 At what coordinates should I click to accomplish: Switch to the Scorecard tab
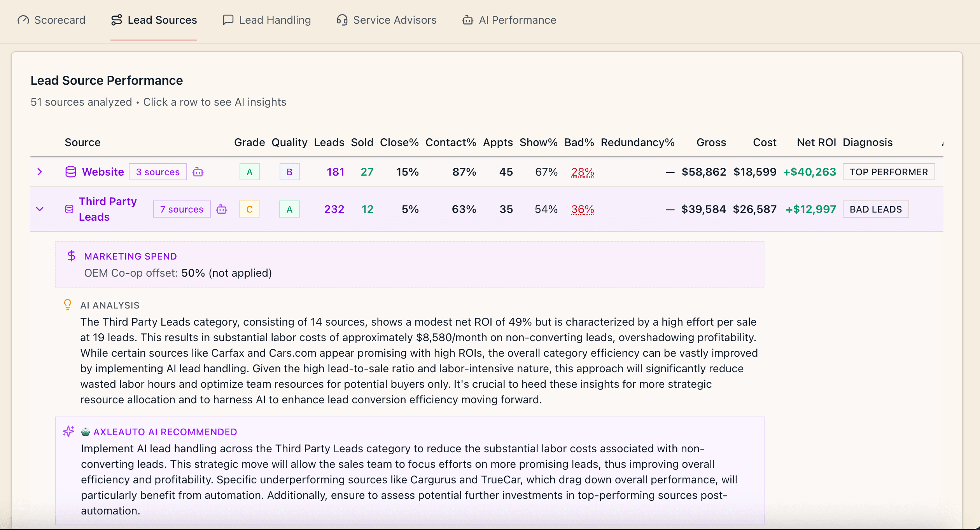[51, 20]
